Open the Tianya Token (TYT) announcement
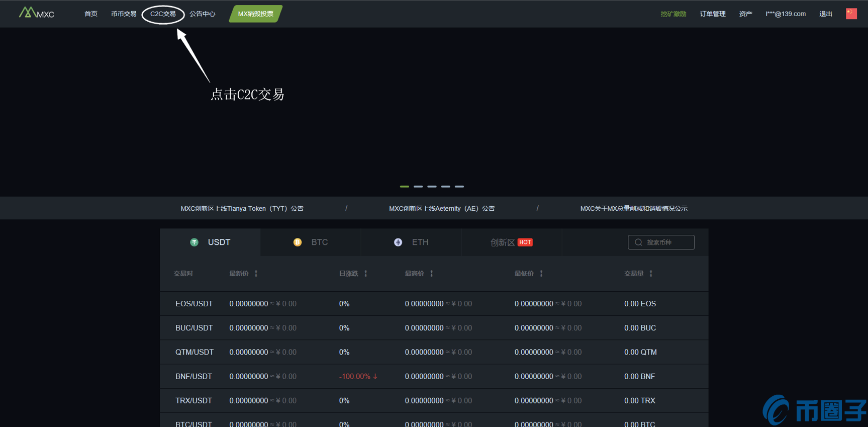 click(x=242, y=208)
